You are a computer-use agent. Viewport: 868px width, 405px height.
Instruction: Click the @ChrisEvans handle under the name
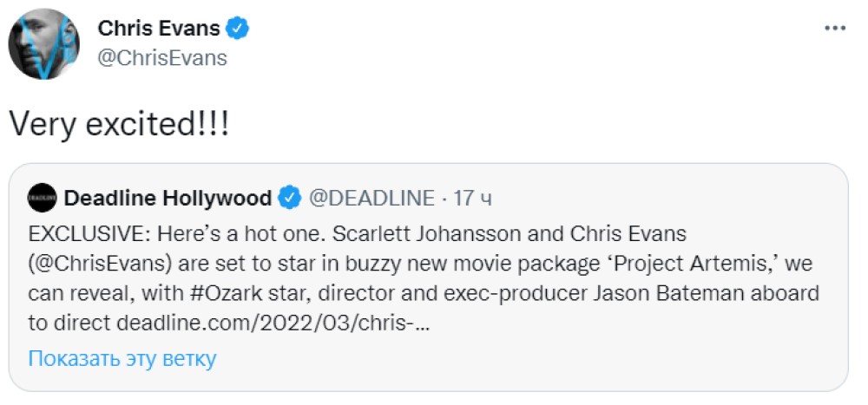click(x=162, y=58)
